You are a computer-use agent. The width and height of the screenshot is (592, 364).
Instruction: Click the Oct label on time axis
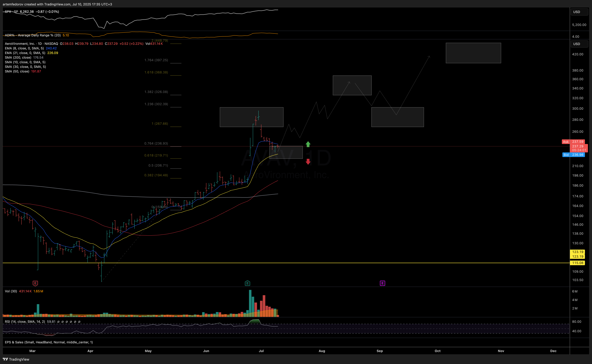tap(438, 351)
